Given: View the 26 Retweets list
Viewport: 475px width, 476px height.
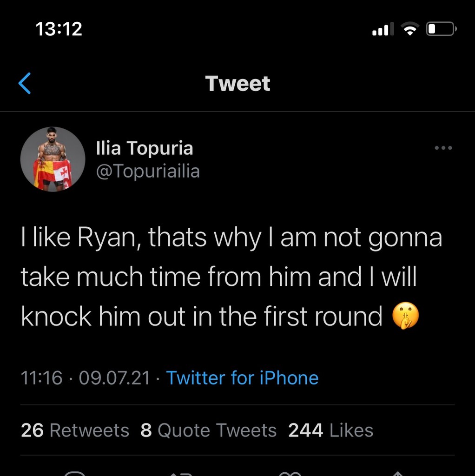Looking at the screenshot, I should coord(75,430).
